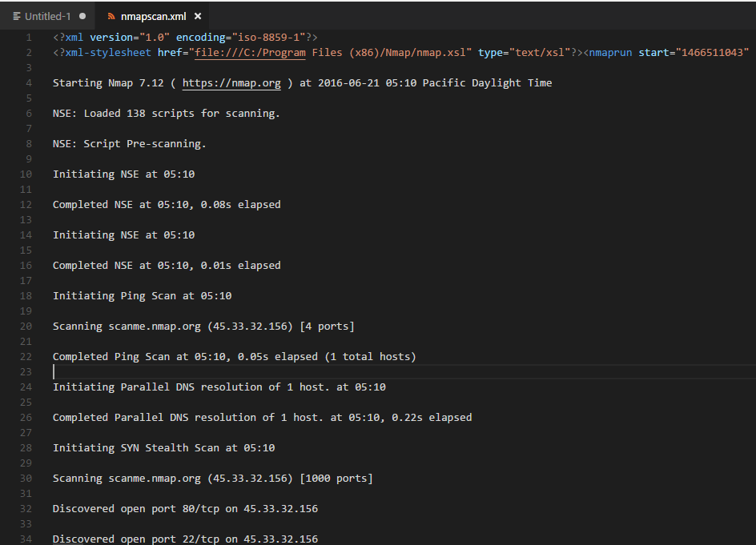756x545 pixels.
Task: Click the text file icon on the Untitled-1 tab
Action: pos(17,16)
